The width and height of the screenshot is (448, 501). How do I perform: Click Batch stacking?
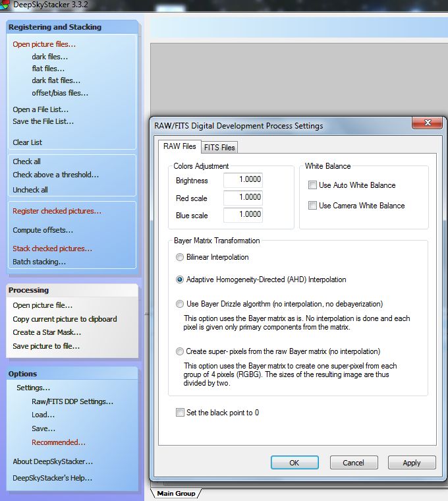coord(40,262)
